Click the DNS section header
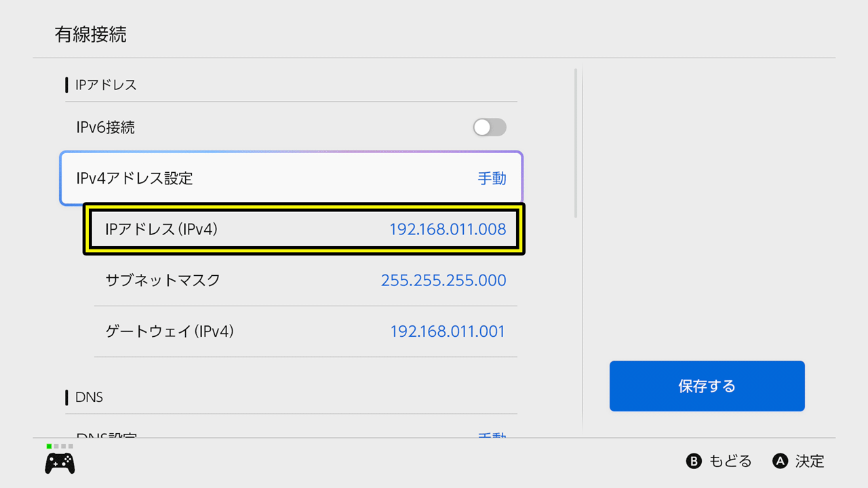868x488 pixels. (x=89, y=397)
